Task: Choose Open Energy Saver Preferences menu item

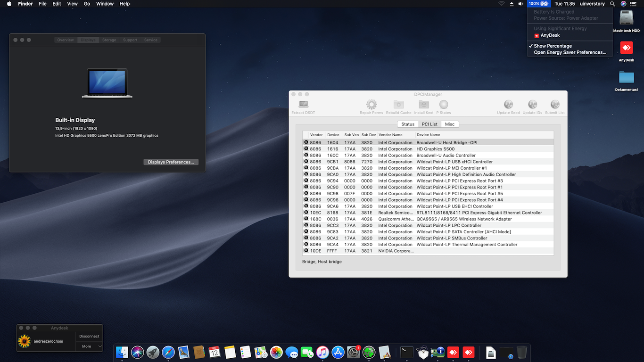Action: pyautogui.click(x=570, y=53)
